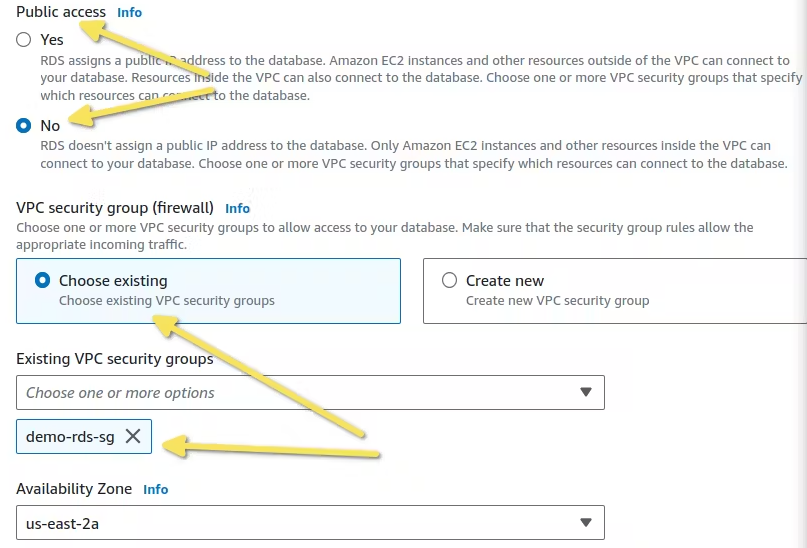The width and height of the screenshot is (807, 548).
Task: Click the Create new VPC security group card
Action: tap(615, 291)
